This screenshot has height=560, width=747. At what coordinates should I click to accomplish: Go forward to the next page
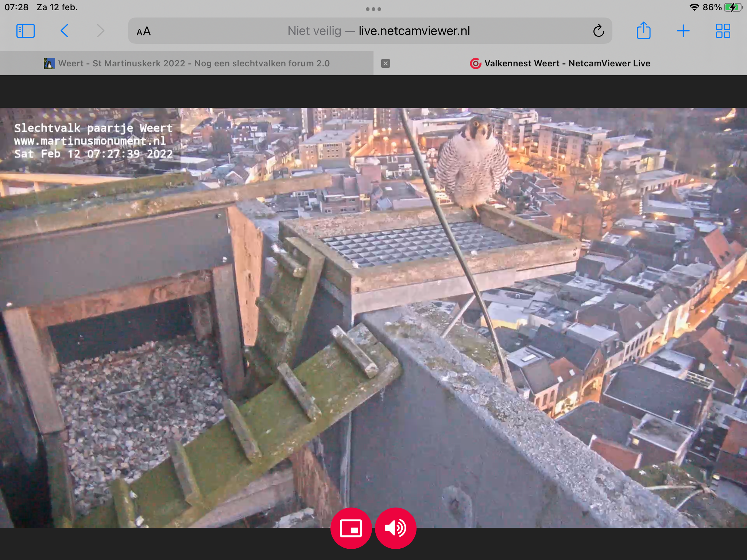[100, 31]
